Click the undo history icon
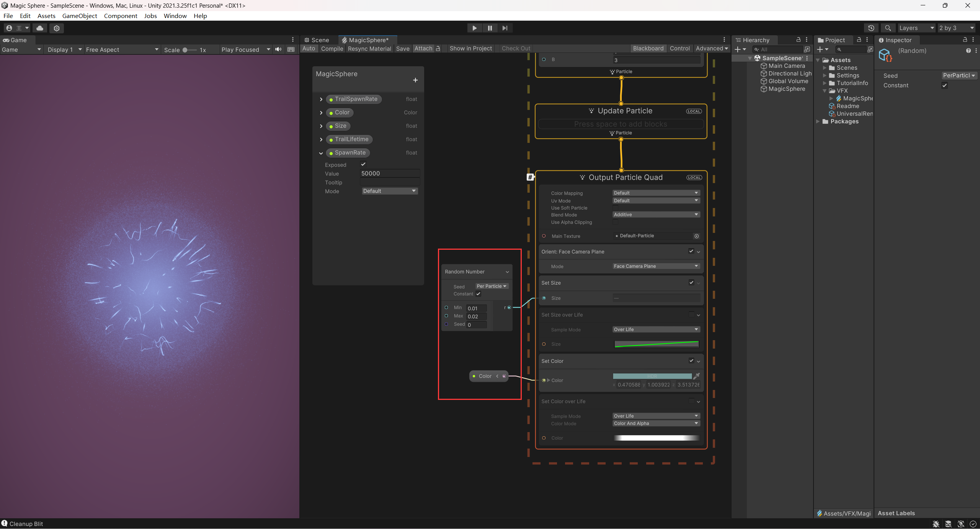980x529 pixels. [871, 28]
